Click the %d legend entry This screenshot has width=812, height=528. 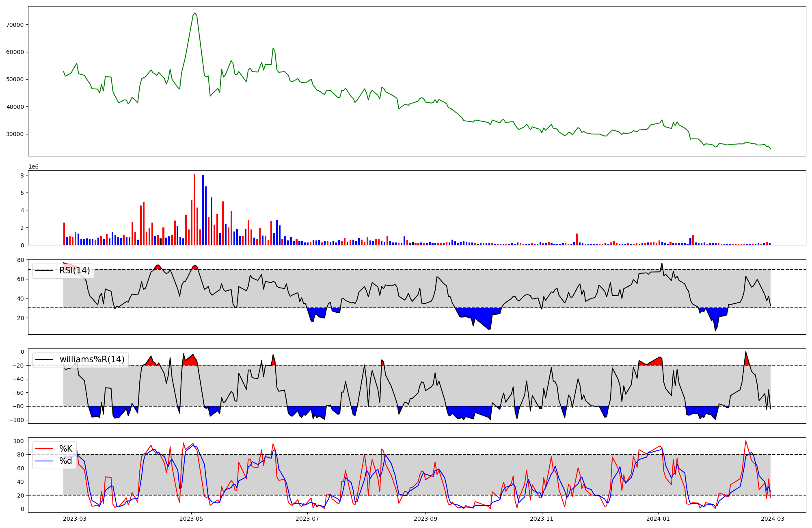click(x=66, y=461)
